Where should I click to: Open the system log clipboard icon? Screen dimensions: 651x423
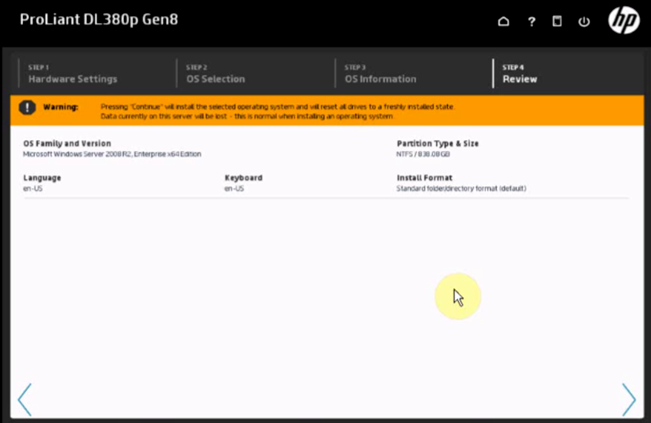click(x=557, y=21)
